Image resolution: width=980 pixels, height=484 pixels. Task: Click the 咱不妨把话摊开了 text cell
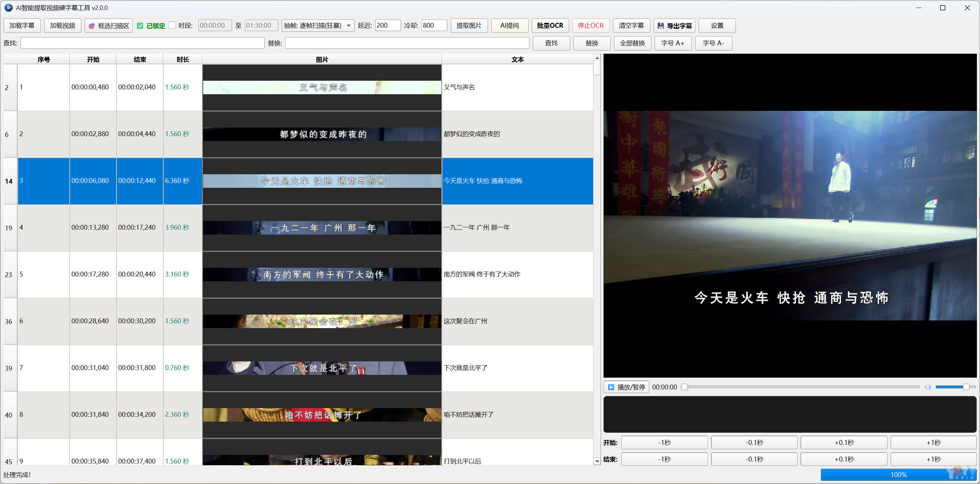[518, 415]
